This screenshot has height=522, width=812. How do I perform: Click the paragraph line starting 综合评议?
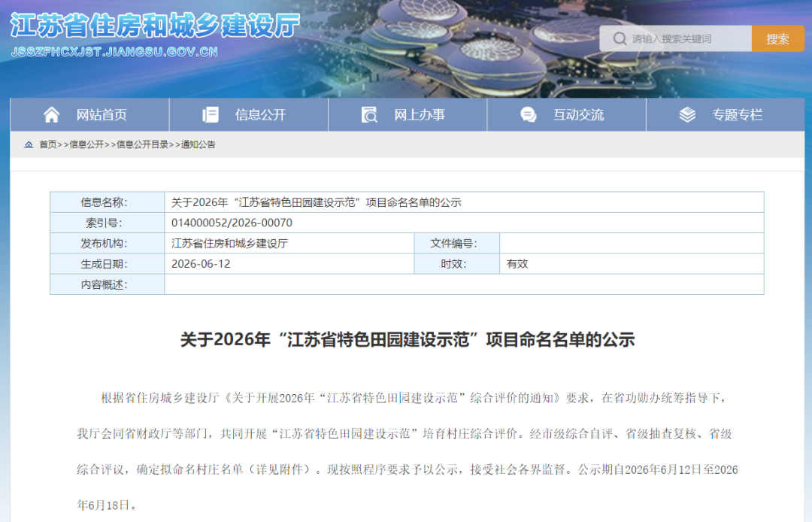click(408, 469)
